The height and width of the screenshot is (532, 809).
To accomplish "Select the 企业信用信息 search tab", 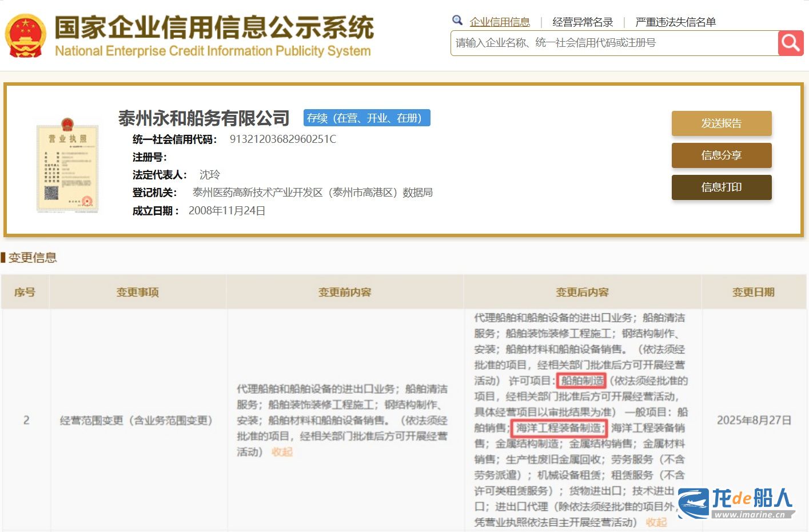I will point(499,22).
